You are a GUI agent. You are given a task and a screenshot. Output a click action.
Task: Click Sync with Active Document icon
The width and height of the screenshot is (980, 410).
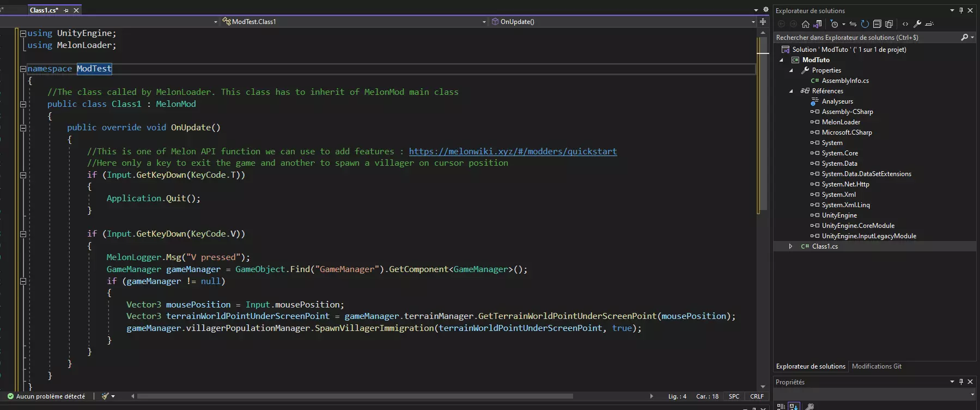[x=853, y=24]
